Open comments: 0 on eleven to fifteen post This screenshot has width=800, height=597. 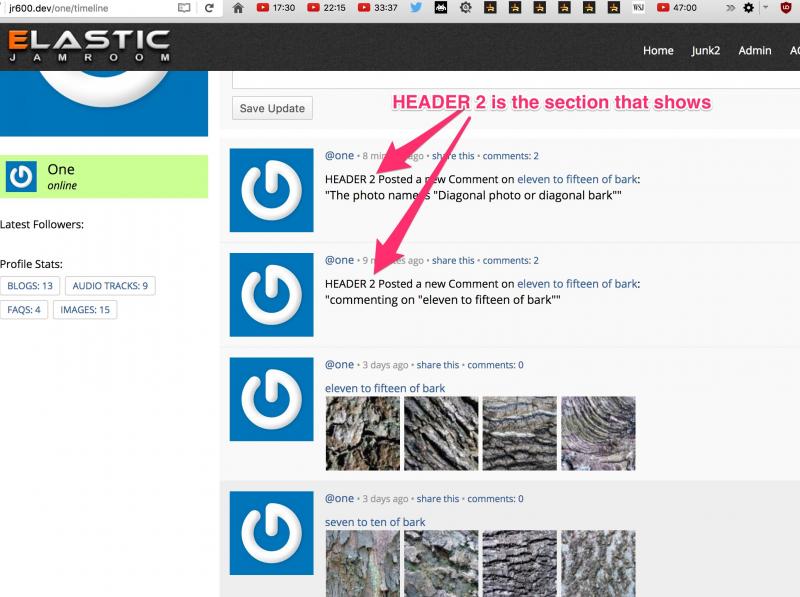(x=495, y=365)
